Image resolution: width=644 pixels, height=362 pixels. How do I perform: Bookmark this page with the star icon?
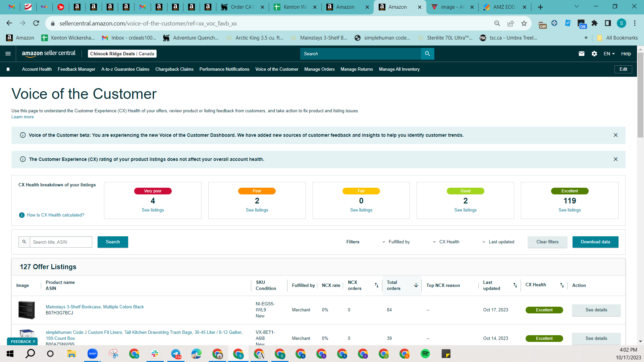[524, 23]
